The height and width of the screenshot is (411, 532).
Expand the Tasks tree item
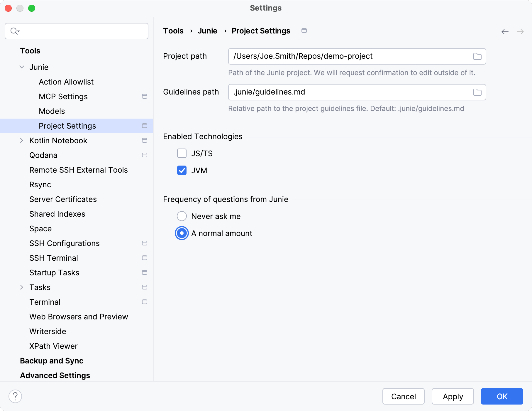[x=21, y=287]
